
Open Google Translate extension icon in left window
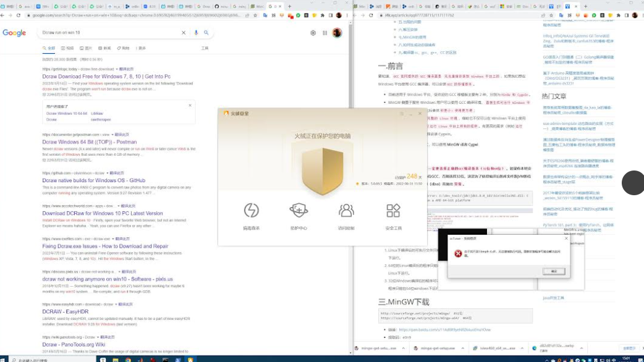point(265,15)
